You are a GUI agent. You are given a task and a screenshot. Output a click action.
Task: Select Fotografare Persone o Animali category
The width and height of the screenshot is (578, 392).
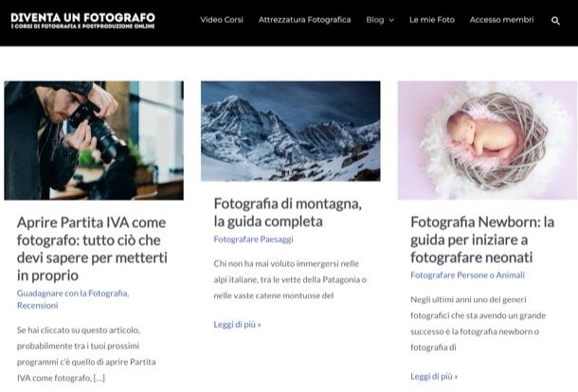[467, 275]
